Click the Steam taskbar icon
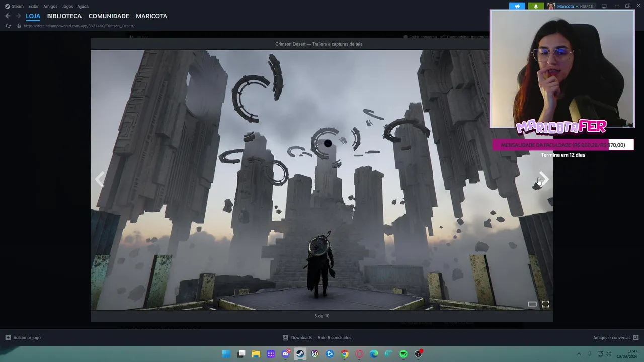 coord(300,354)
